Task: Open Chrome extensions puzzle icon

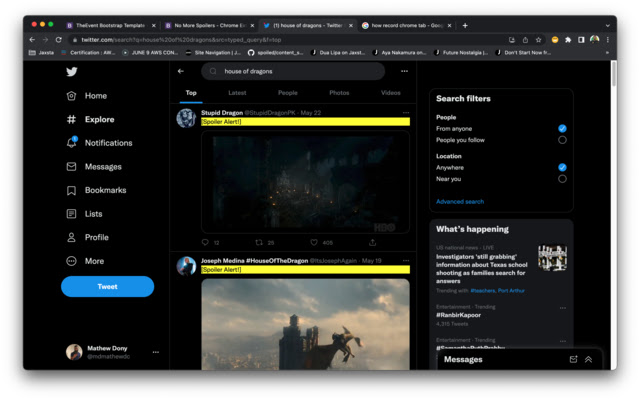Action: 568,40
